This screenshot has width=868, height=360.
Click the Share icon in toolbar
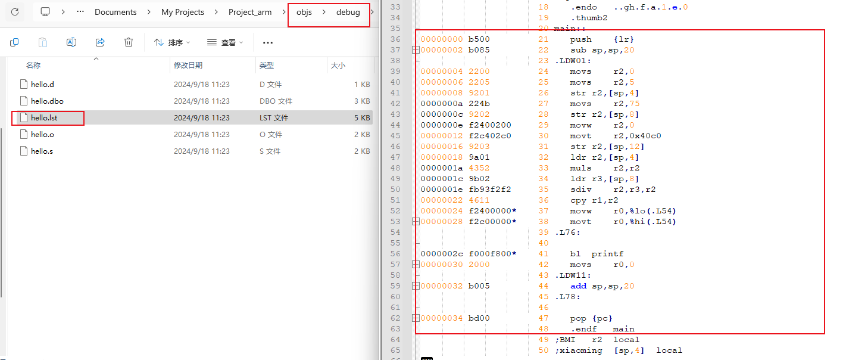(100, 42)
